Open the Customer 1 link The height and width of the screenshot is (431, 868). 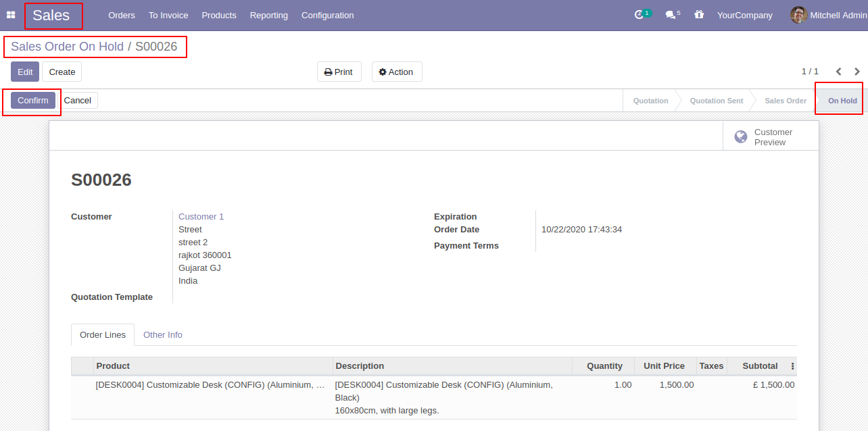coord(201,217)
